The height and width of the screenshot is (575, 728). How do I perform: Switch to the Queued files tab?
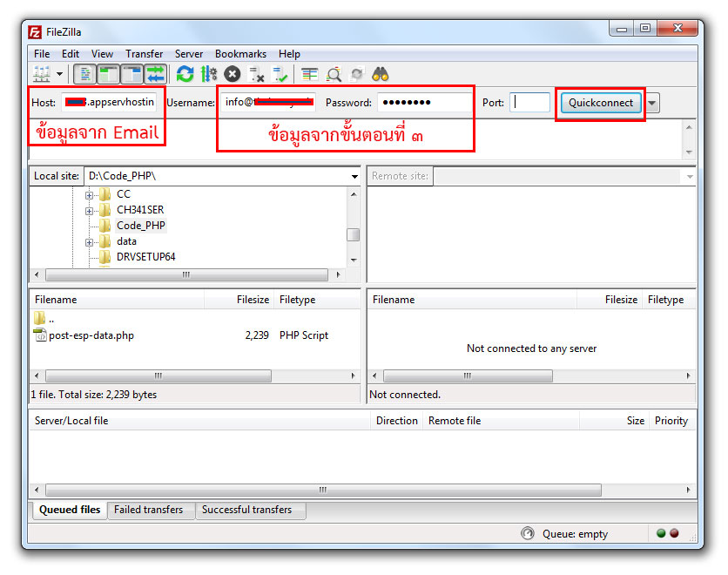(x=70, y=510)
